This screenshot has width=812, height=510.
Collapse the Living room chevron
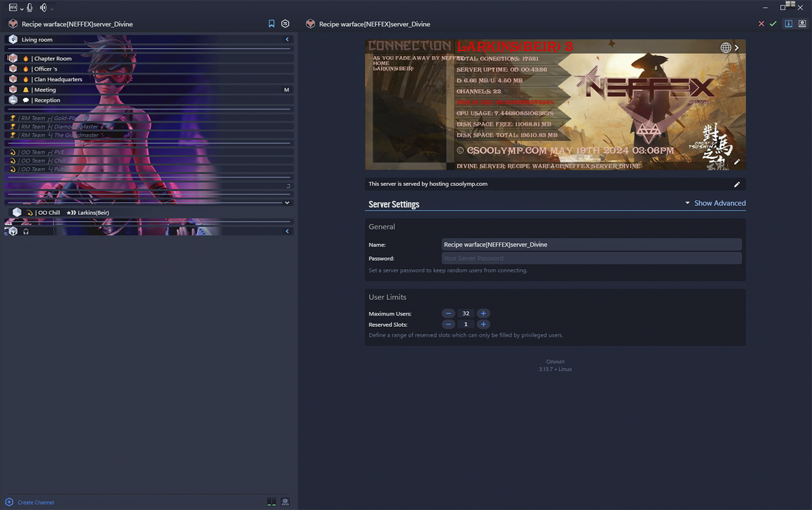click(287, 40)
